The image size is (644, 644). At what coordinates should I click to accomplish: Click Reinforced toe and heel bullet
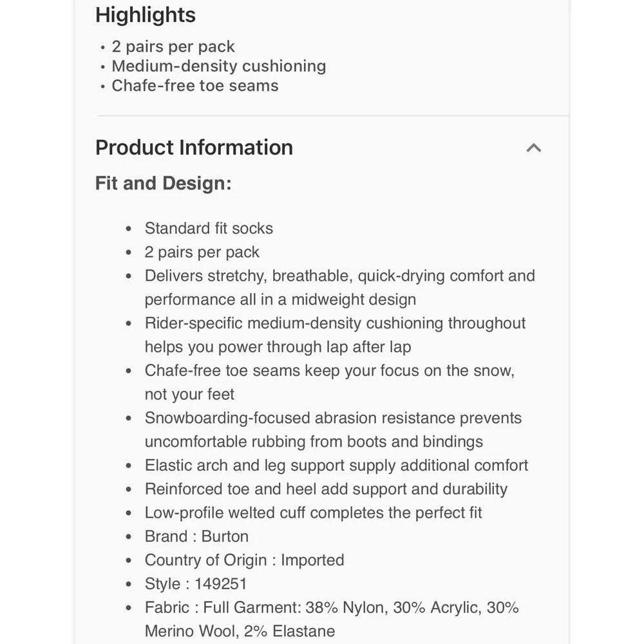[x=326, y=489]
